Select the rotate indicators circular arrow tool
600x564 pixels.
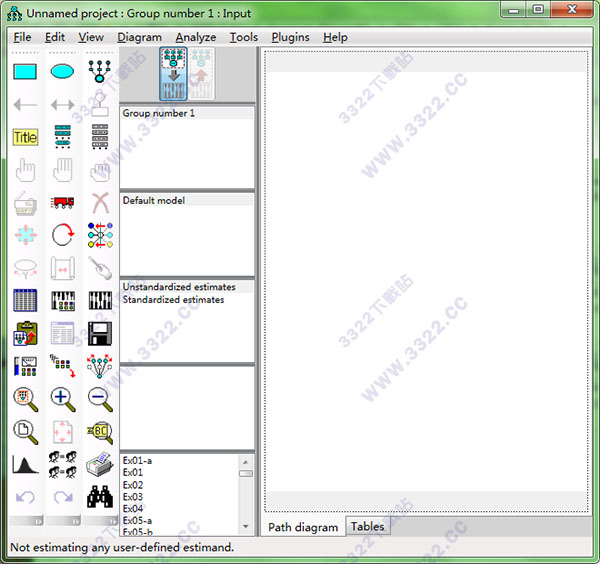[62, 235]
